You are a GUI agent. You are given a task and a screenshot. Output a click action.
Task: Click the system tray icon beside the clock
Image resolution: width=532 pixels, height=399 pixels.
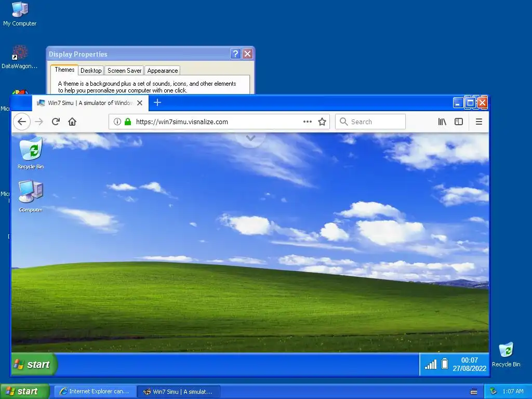point(493,391)
